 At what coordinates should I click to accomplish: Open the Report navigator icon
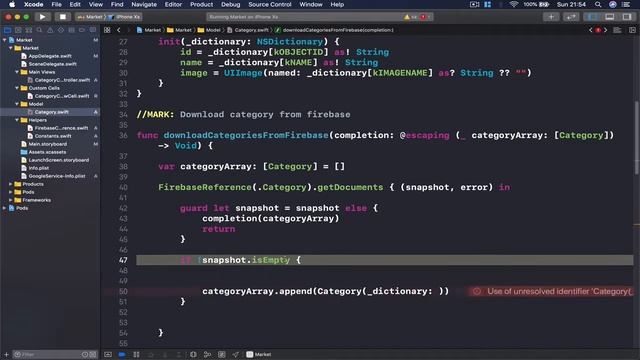pos(93,30)
